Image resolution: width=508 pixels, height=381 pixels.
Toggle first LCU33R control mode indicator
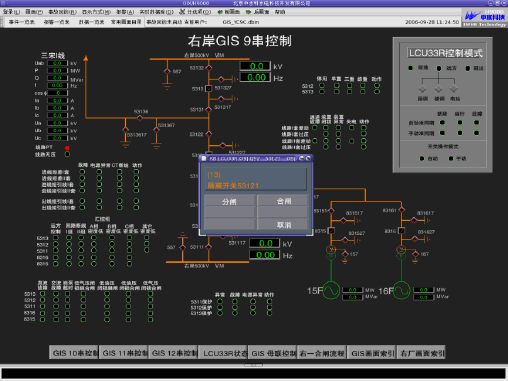click(411, 68)
